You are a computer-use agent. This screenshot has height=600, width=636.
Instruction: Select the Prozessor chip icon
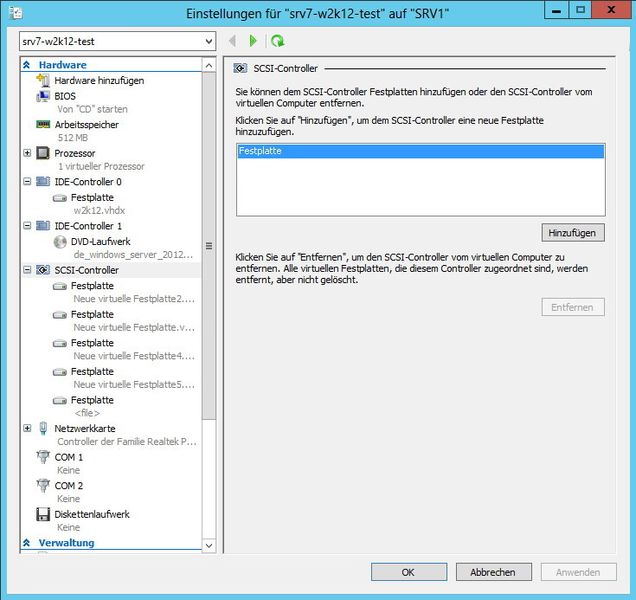coord(43,153)
